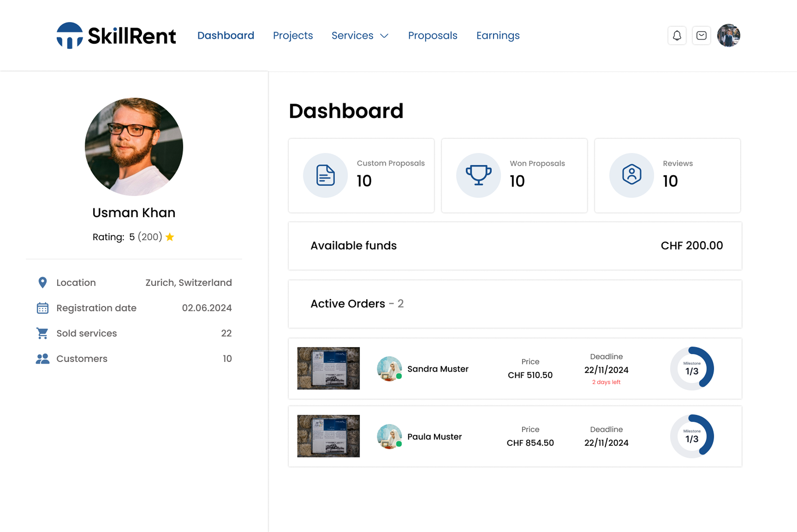Click the notification bell icon
Image resolution: width=797 pixels, height=532 pixels.
coord(677,36)
